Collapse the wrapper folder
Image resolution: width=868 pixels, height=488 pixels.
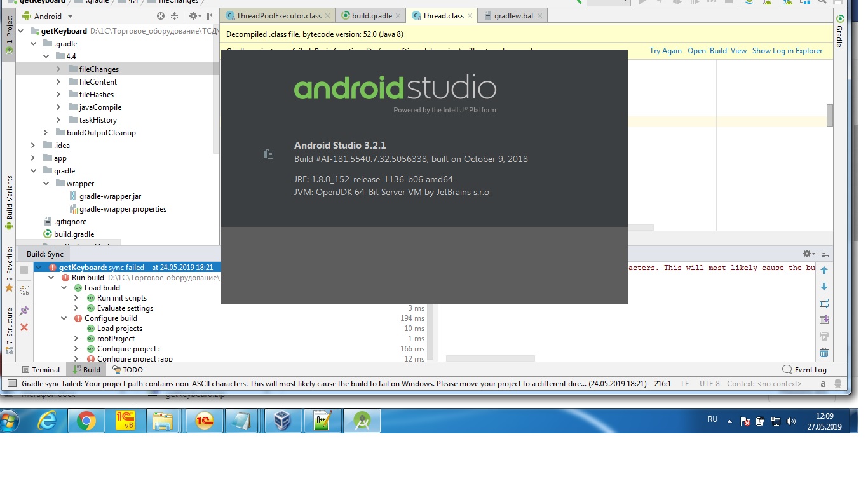click(x=46, y=184)
